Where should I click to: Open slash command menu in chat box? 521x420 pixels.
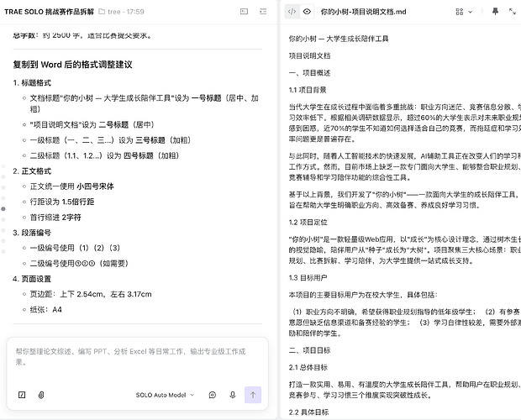tap(22, 395)
